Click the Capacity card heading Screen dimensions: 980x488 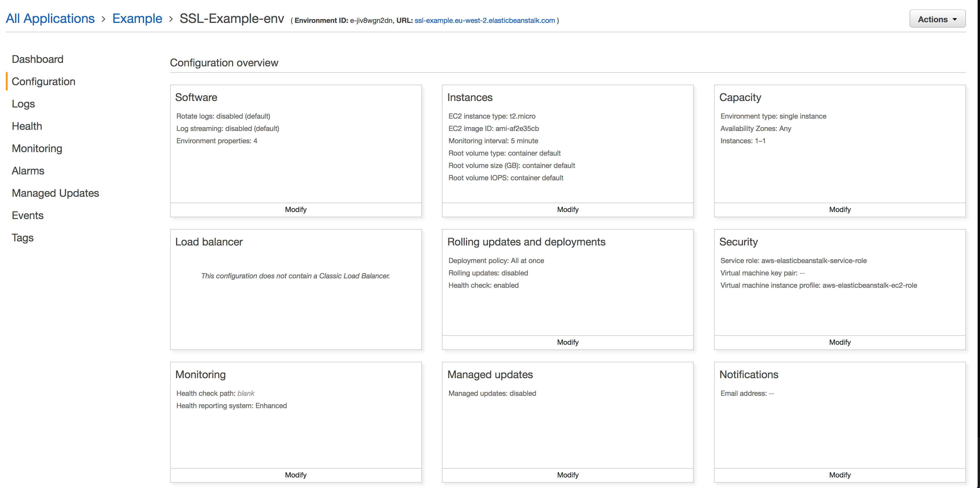740,97
